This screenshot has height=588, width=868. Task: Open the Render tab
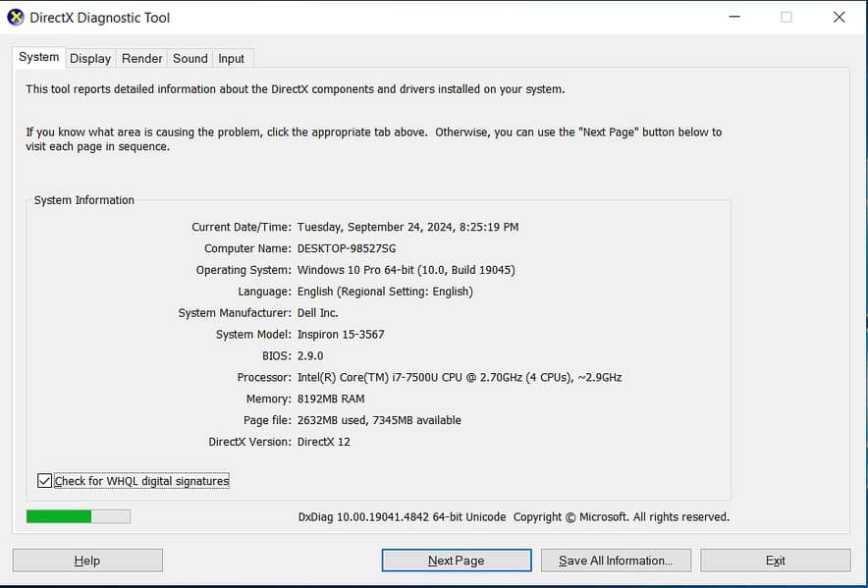click(142, 59)
